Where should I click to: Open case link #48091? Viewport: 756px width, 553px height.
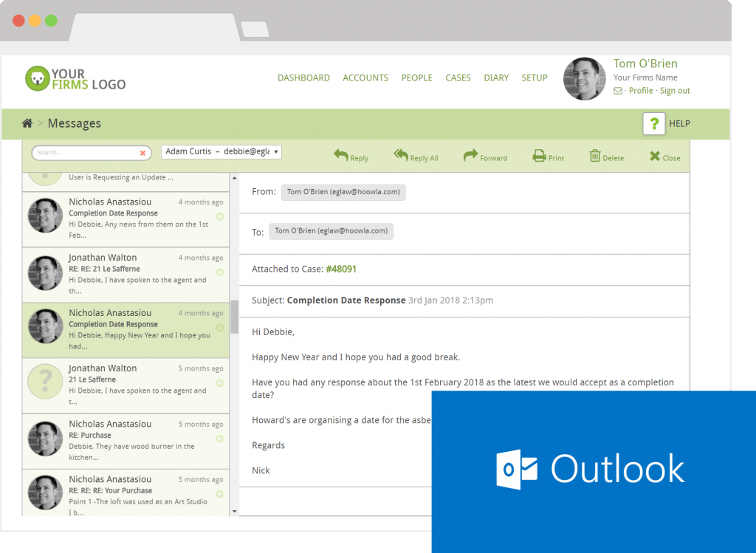(341, 269)
